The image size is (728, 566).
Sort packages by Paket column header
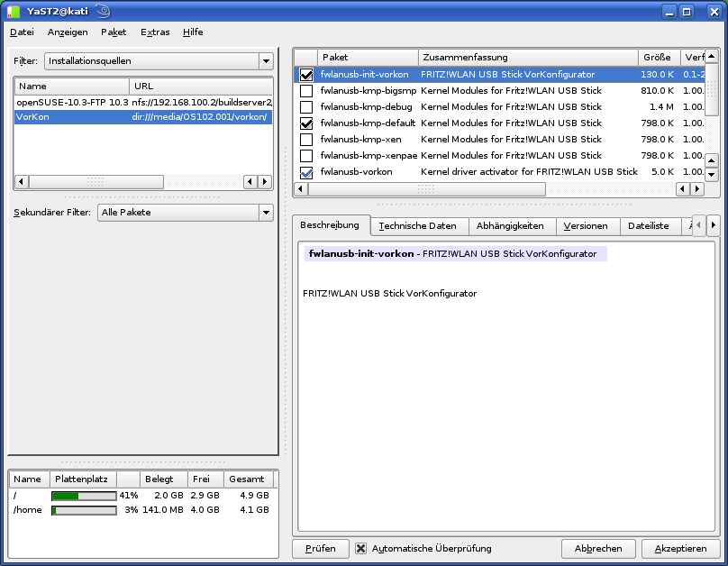(369, 57)
